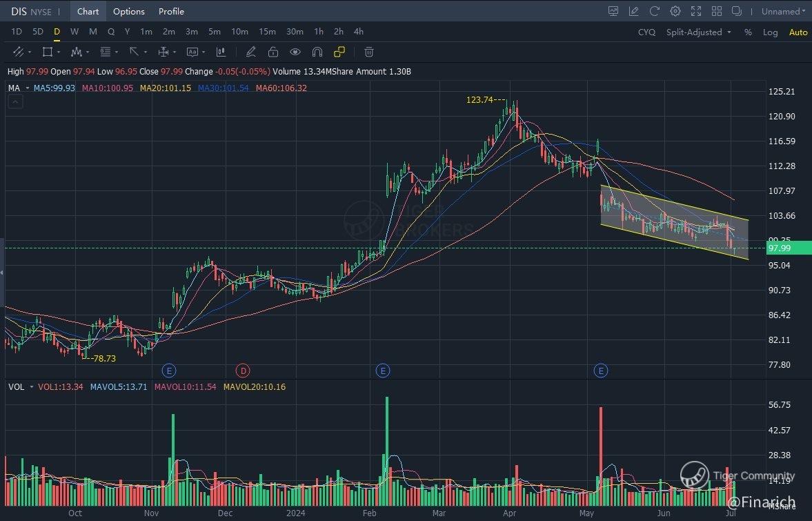Delete all drawings with trash icon
Viewport: 812px width, 521px height.
368,52
